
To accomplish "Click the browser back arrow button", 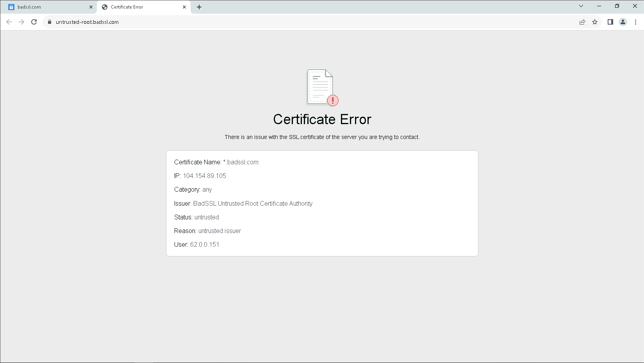I will click(9, 22).
